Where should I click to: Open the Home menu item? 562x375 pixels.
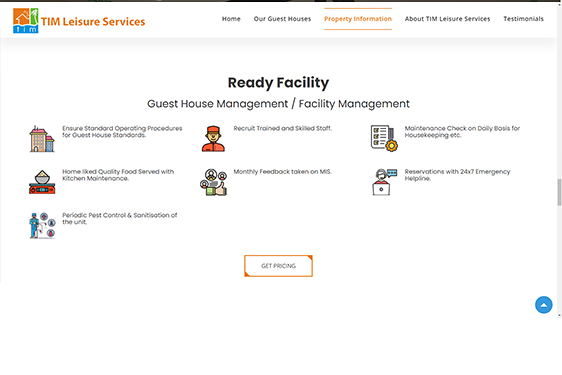point(231,19)
